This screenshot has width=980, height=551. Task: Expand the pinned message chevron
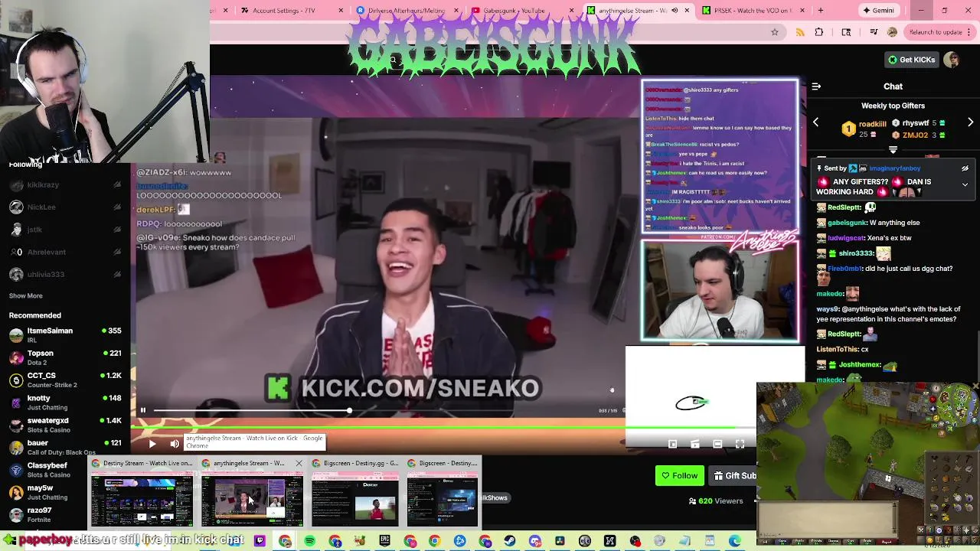point(965,184)
